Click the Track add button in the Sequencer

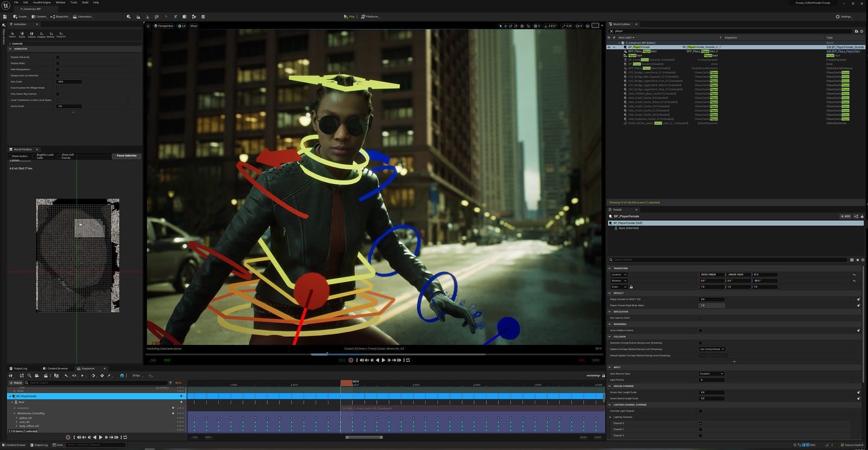pyautogui.click(x=16, y=383)
